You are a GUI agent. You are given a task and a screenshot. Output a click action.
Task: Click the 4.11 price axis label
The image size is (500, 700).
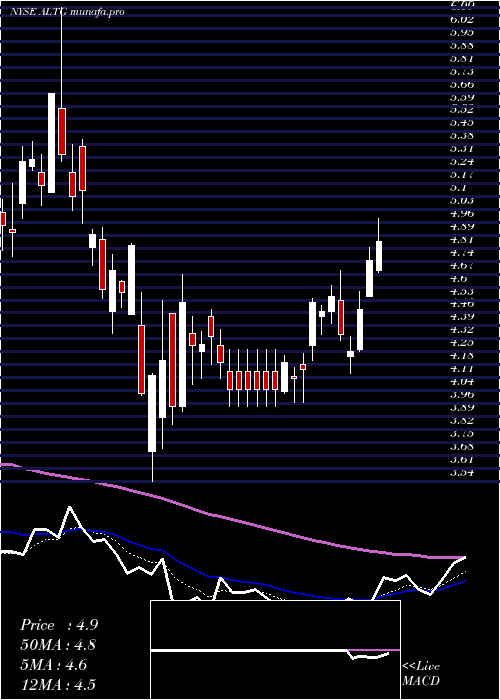tap(462, 369)
